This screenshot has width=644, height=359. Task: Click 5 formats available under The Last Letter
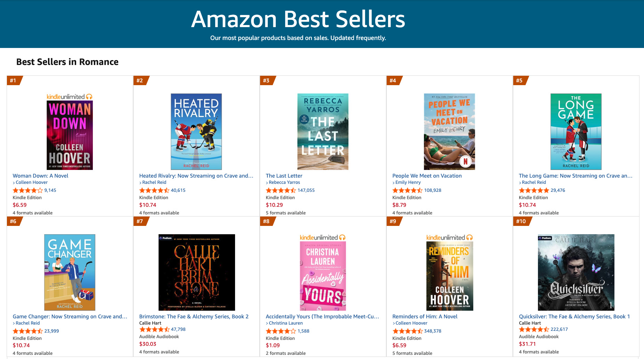pos(285,213)
